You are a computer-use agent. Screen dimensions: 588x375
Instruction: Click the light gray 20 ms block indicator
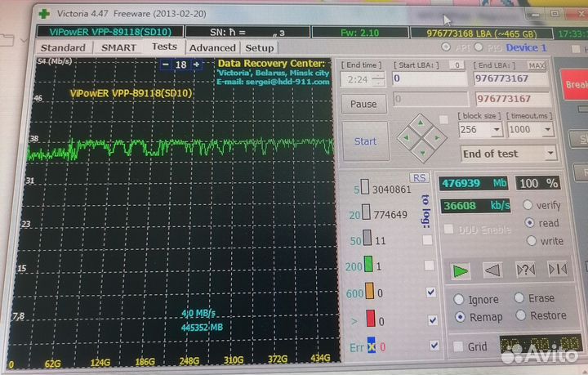pos(367,212)
